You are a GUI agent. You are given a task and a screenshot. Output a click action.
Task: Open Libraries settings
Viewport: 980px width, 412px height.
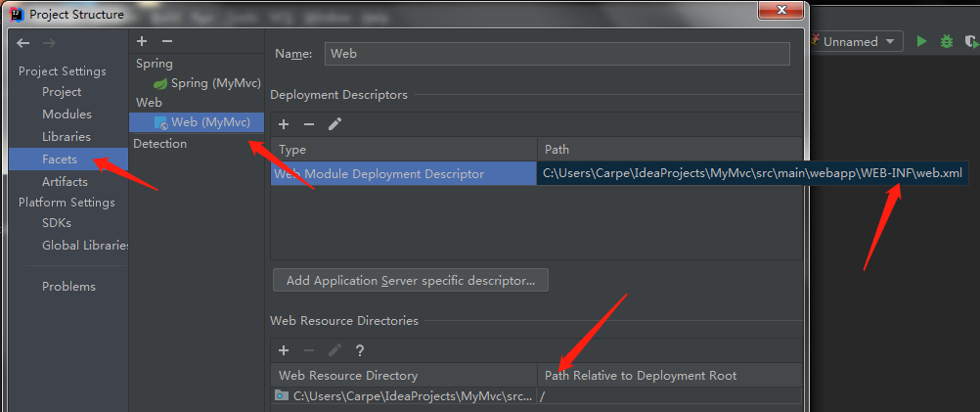coord(67,137)
